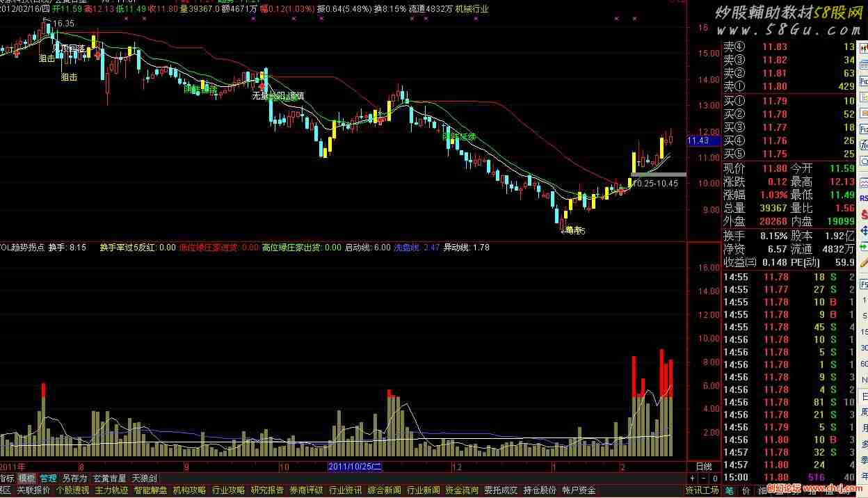The width and height of the screenshot is (868, 498).
Task: Open 关联报价 in the bottom bar
Action: (x=33, y=490)
